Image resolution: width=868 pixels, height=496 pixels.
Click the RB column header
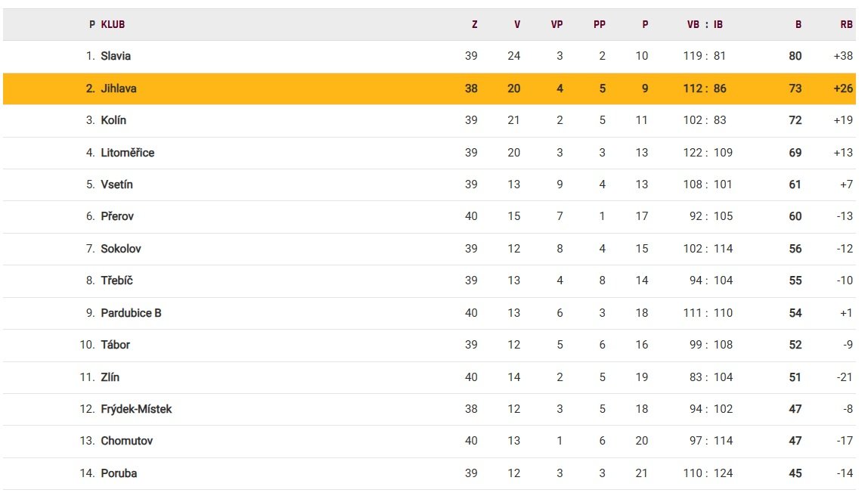[x=846, y=24]
